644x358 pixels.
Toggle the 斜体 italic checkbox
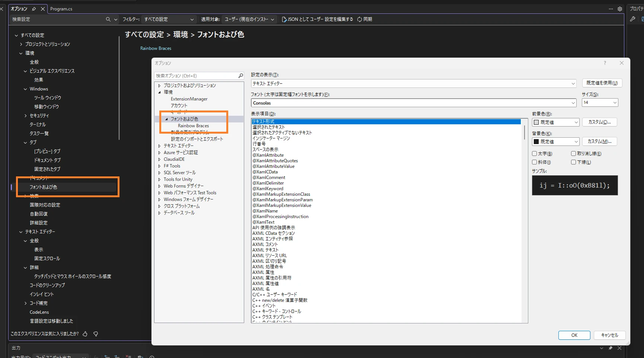535,162
